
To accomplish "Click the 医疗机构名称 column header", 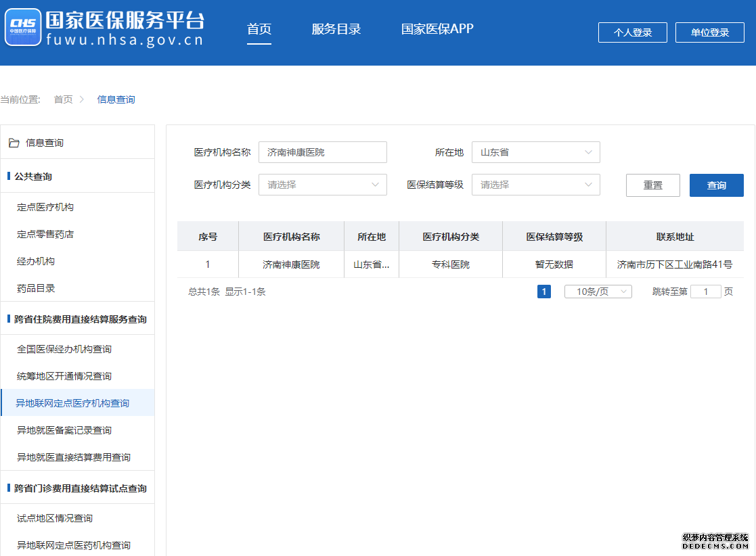I will 291,237.
